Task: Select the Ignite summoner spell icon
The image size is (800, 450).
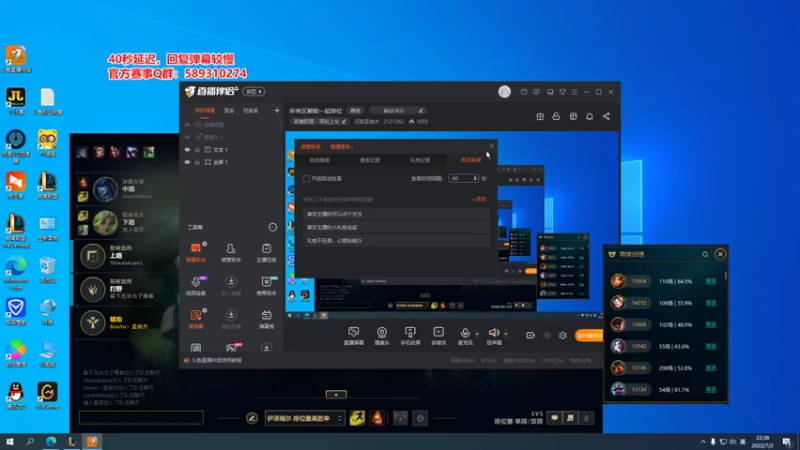Action: pyautogui.click(x=377, y=418)
